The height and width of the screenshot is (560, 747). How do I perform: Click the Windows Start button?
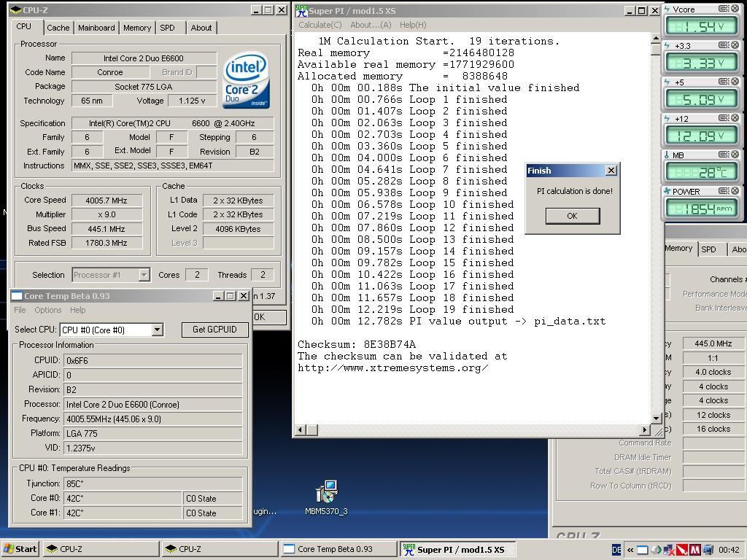click(x=20, y=549)
